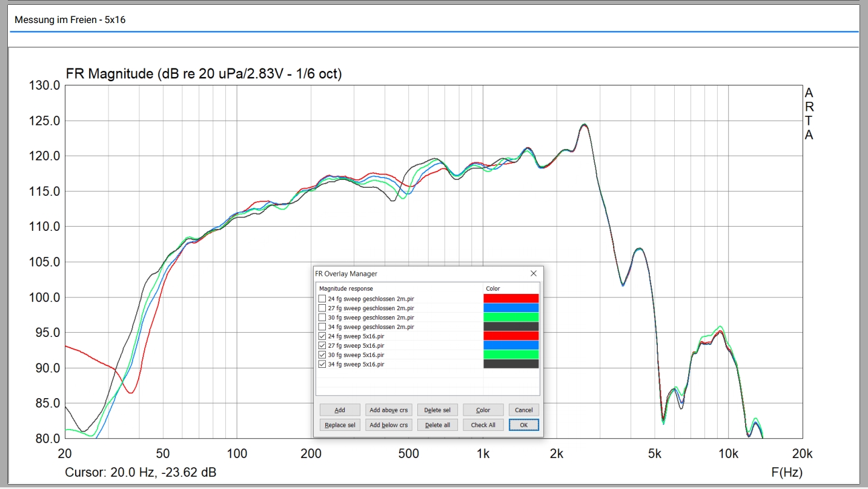Click the FR Magnitude chart title

pos(204,74)
